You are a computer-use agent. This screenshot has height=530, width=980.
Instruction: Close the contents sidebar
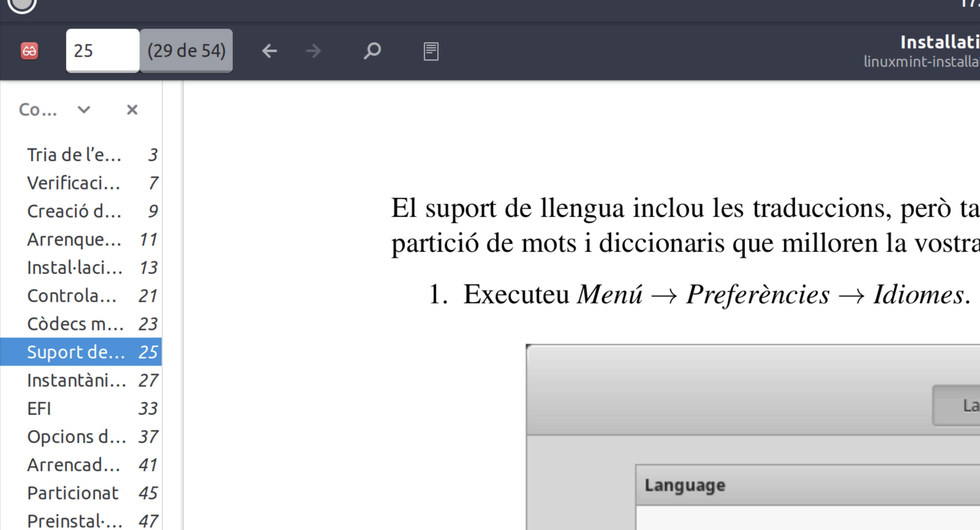[x=132, y=110]
